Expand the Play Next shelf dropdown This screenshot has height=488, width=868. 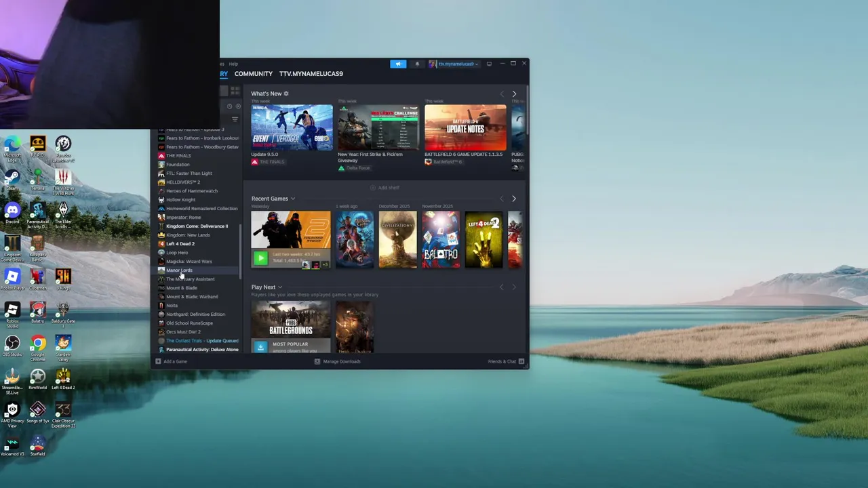(x=280, y=287)
